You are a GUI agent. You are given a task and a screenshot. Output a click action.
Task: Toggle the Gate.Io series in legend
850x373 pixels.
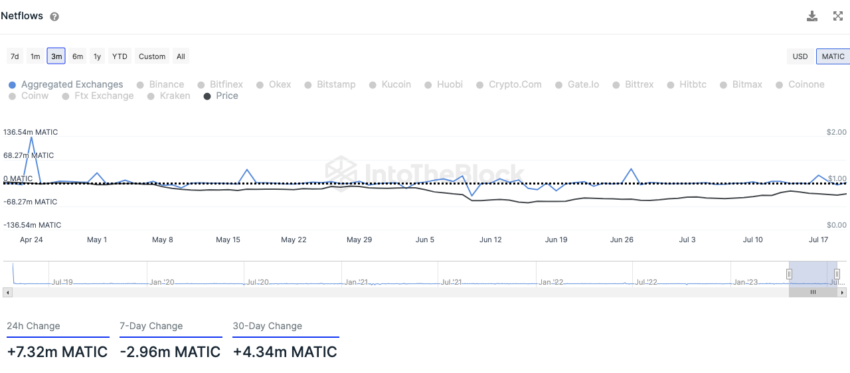point(577,85)
